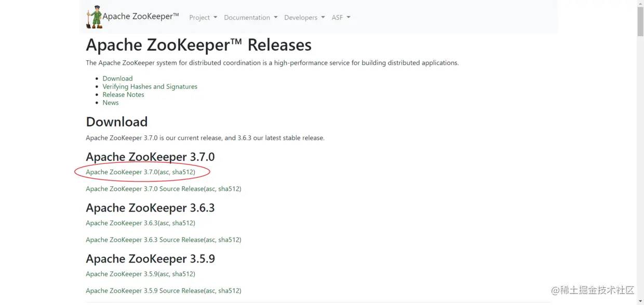Click the Apache ZooKeeper 3.7.0 heading

point(150,157)
